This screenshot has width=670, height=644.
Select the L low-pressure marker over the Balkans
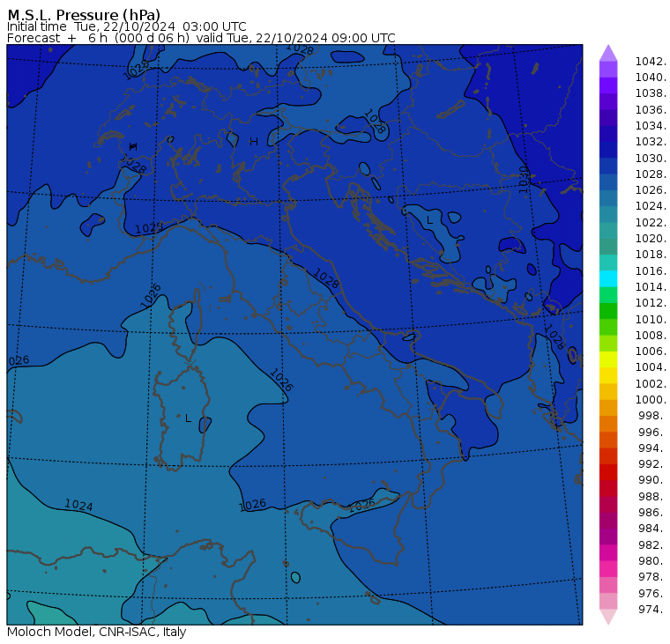430,220
